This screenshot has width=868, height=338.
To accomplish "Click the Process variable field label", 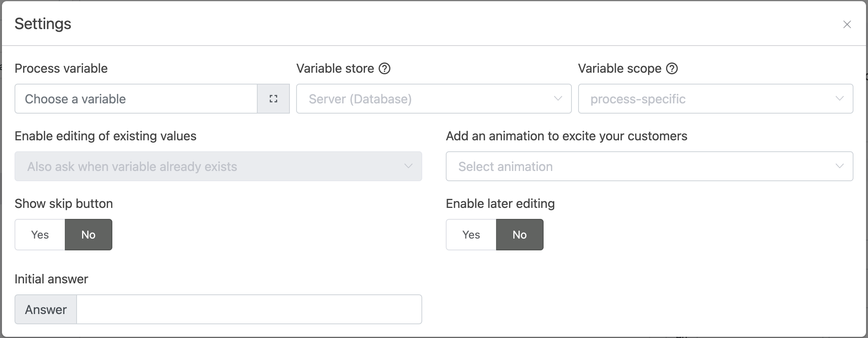I will 61,68.
